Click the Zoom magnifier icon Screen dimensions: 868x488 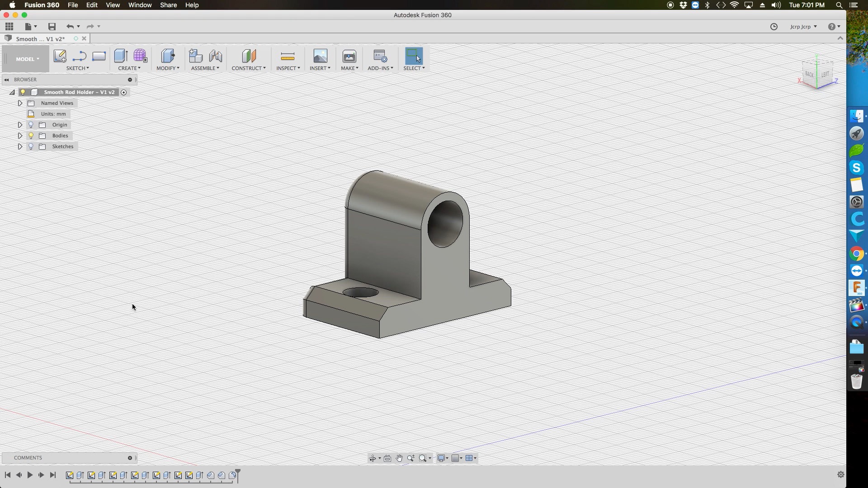pos(410,458)
